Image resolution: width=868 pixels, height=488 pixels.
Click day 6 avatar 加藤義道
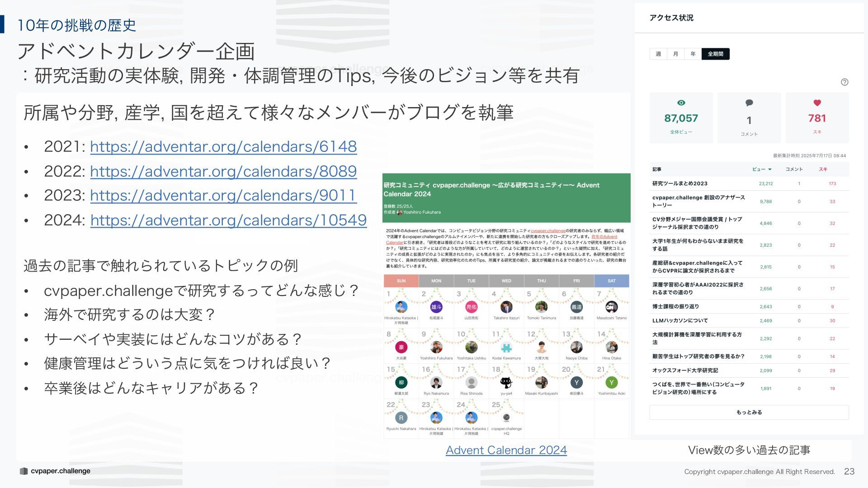(x=576, y=307)
